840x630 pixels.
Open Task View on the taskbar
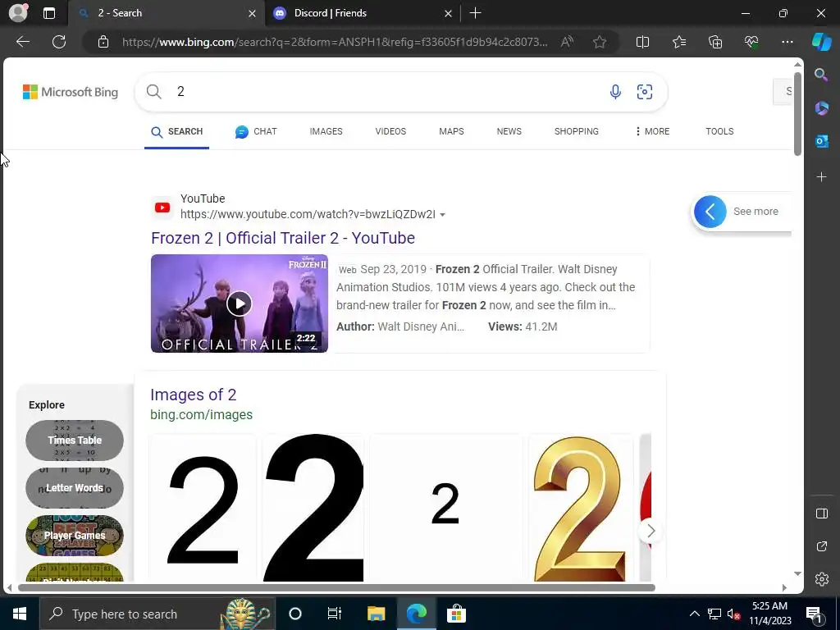click(335, 614)
